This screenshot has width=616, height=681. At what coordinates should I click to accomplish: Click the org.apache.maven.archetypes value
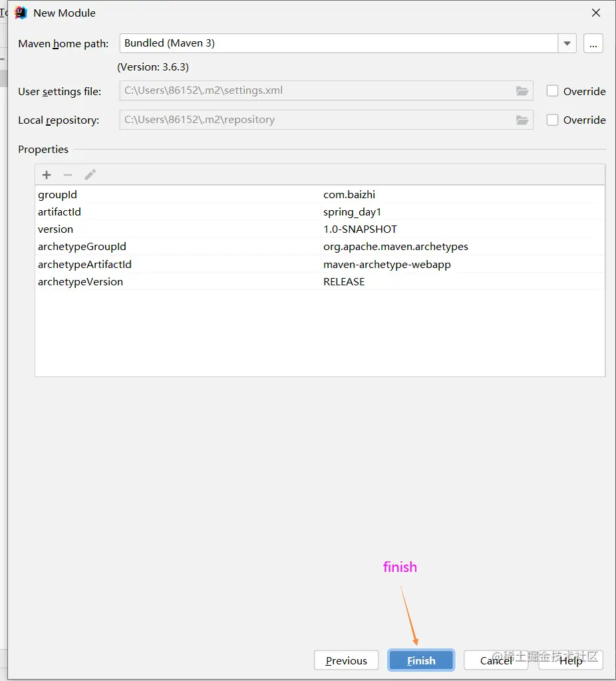coord(396,247)
